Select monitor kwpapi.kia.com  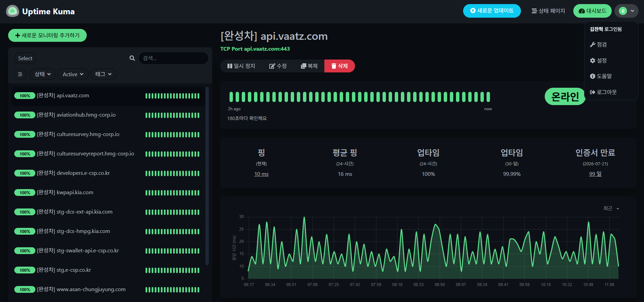pyautogui.click(x=108, y=193)
